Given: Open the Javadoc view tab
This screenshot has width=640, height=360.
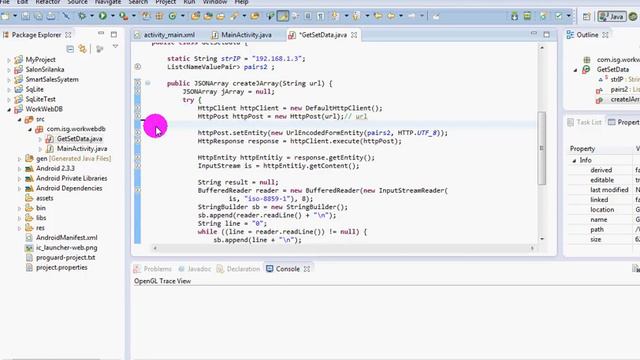Looking at the screenshot, I should [x=195, y=269].
